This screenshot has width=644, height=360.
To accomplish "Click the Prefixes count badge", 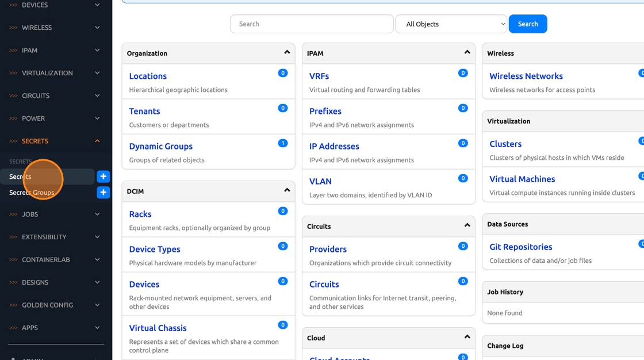I will (x=462, y=108).
